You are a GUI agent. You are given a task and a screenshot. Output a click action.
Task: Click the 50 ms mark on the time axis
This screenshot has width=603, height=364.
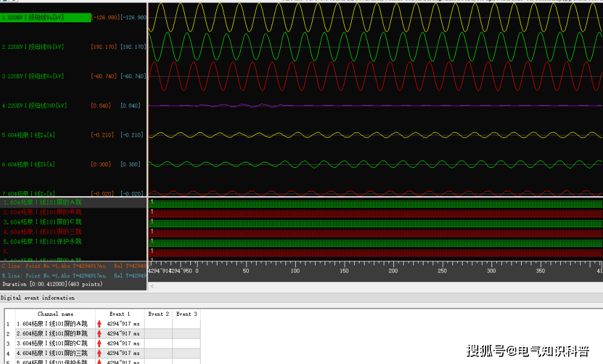click(x=246, y=271)
